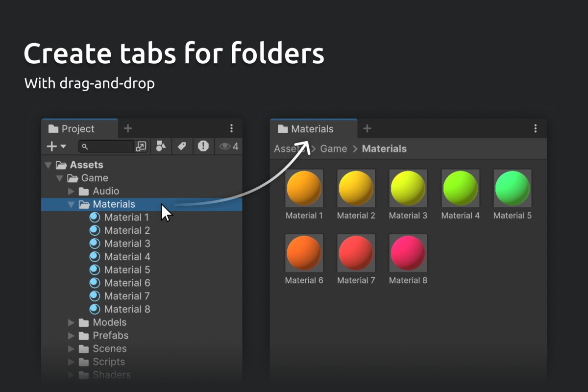Viewport: 588px width, 392px height.
Task: Select the Scripts folder in tree
Action: point(102,362)
